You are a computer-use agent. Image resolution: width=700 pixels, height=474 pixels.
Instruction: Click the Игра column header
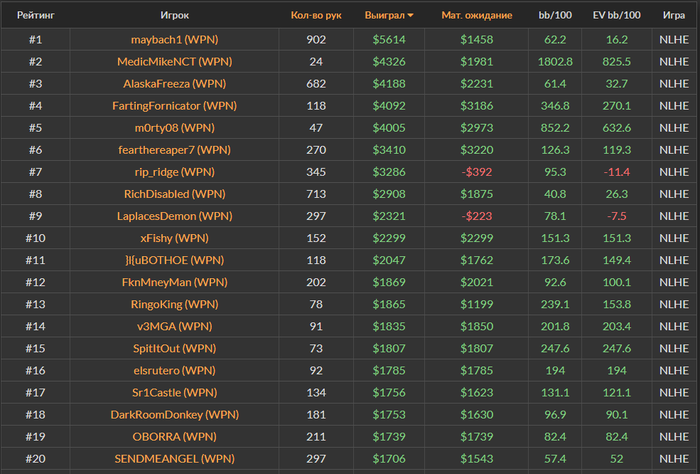point(674,15)
